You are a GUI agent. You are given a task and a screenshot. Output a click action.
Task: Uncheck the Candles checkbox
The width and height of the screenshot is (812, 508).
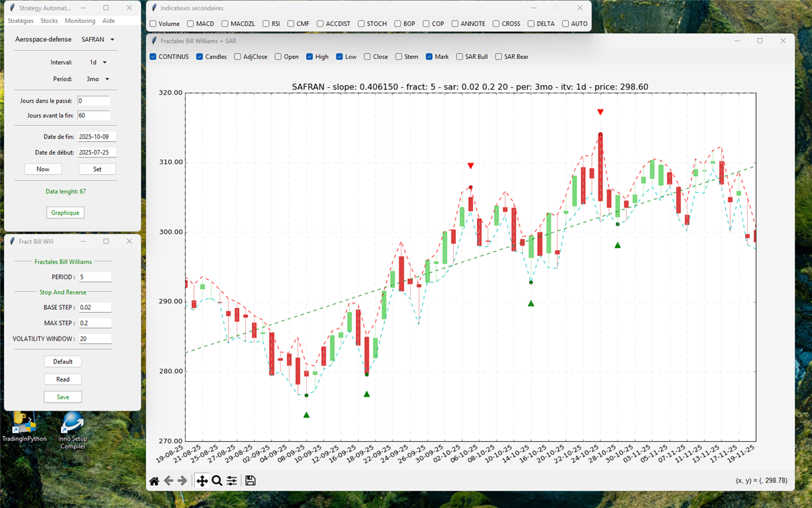tap(200, 57)
